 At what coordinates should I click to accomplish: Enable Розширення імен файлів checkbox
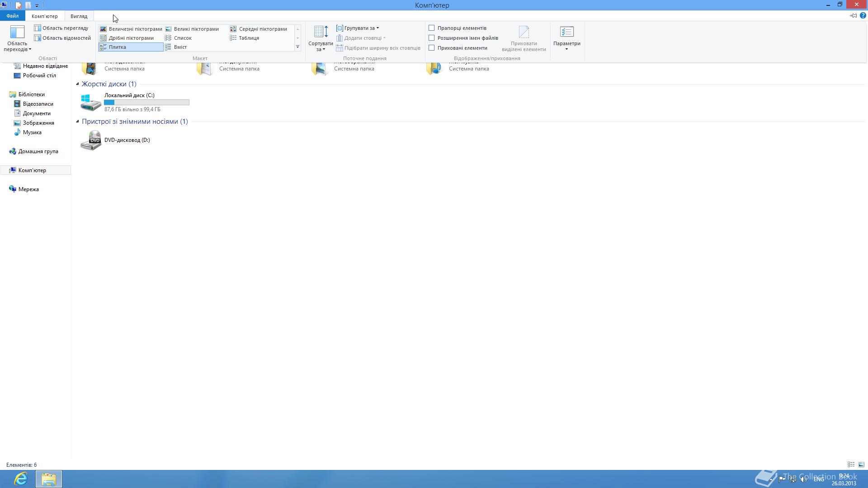coord(432,38)
